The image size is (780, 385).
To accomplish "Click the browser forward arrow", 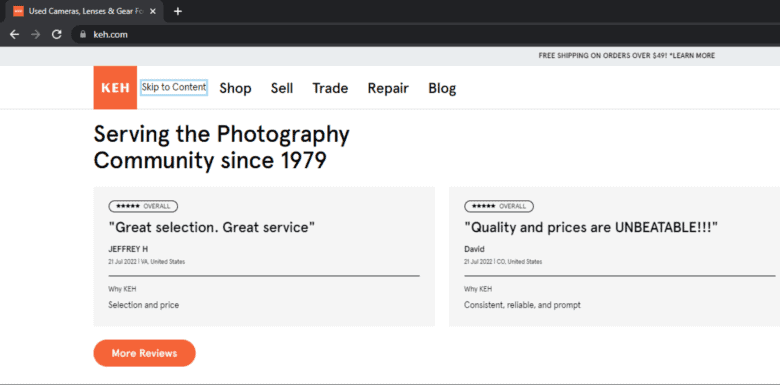I will [35, 34].
